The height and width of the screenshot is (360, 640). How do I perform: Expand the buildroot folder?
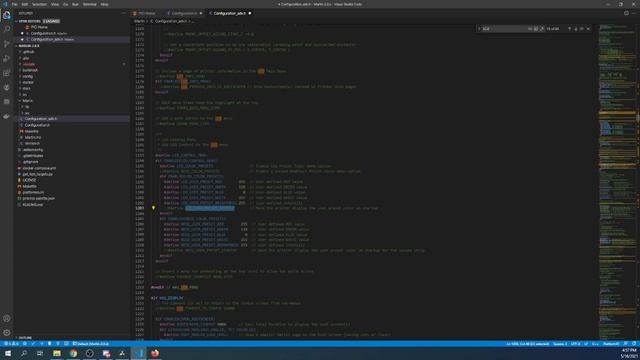click(30, 70)
